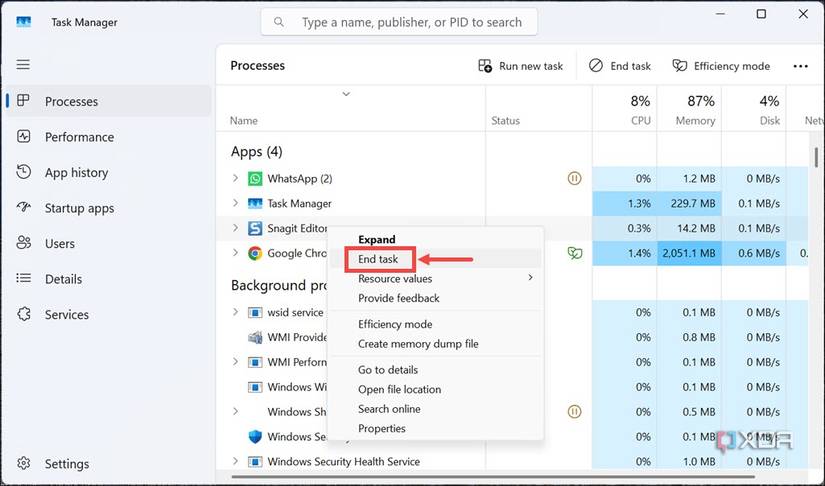Select Go to details menu entry
Screen dimensions: 825x486
(388, 370)
